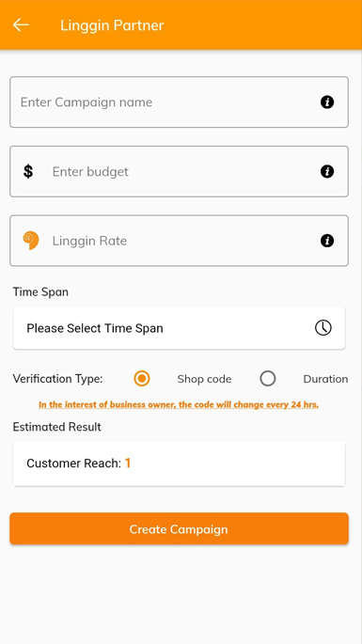Click the Customer Reach number value
The height and width of the screenshot is (644, 362).
[x=128, y=463]
